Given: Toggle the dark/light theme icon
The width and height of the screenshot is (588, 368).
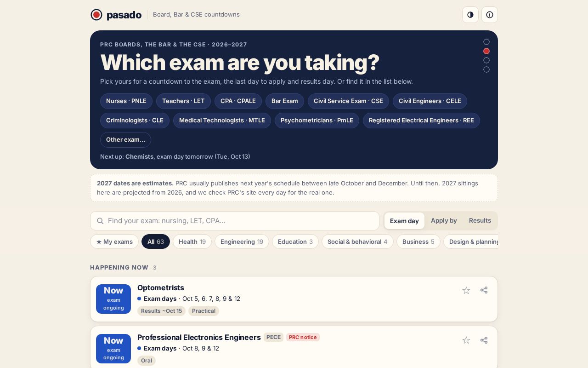Looking at the screenshot, I should pos(470,15).
